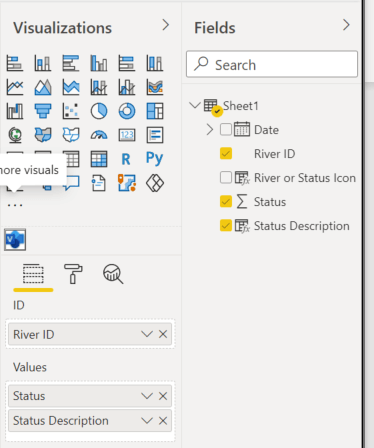Viewport: 374px width, 448px height.
Task: Select the filled map visual
Action: point(43,135)
